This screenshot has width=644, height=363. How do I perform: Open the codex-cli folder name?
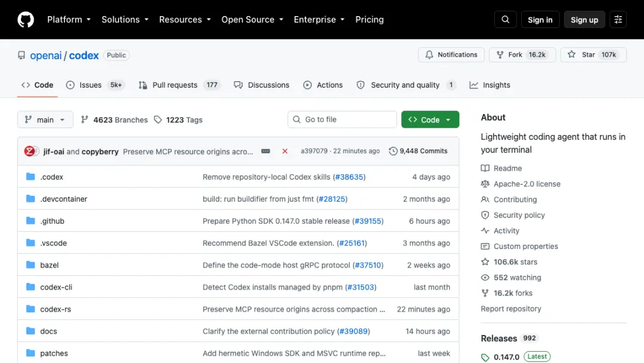coord(56,287)
